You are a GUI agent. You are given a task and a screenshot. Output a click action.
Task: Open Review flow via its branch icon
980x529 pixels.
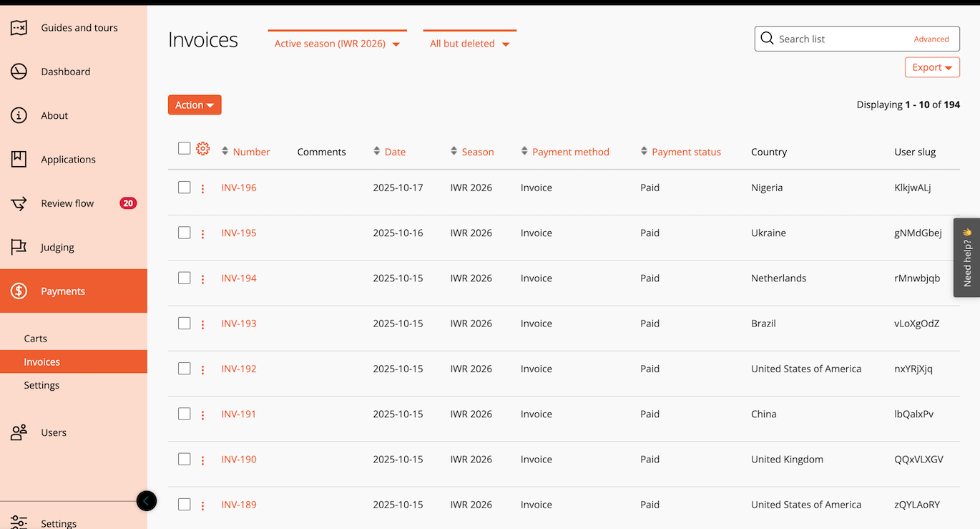(18, 203)
